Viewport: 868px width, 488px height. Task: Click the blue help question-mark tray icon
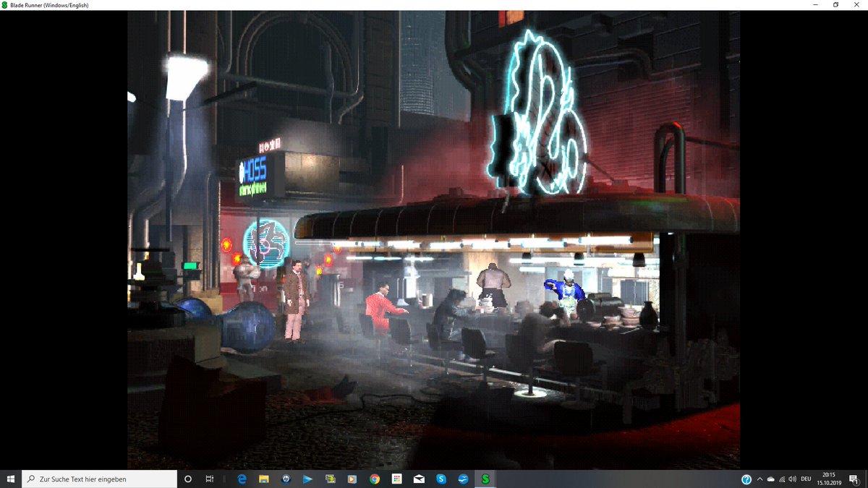(746, 479)
